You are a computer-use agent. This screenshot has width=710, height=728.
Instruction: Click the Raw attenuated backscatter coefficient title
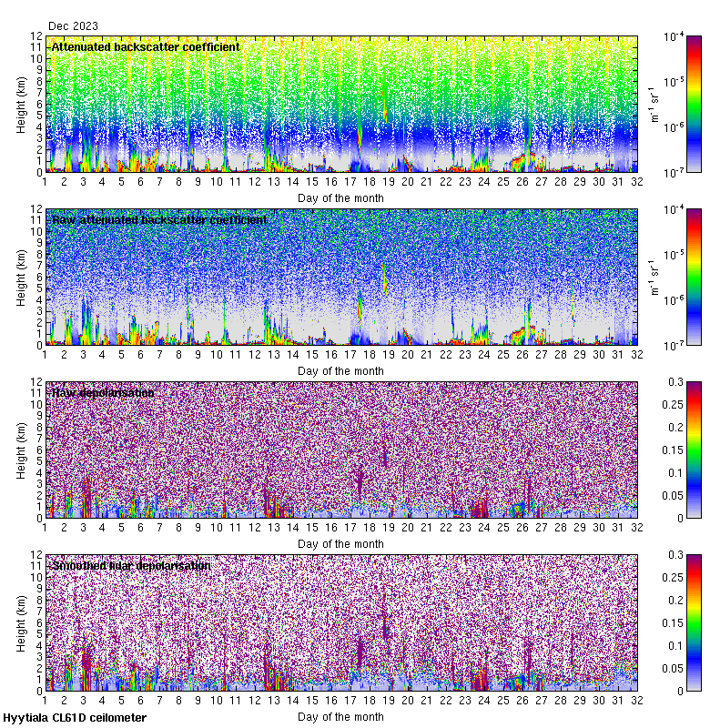click(159, 220)
